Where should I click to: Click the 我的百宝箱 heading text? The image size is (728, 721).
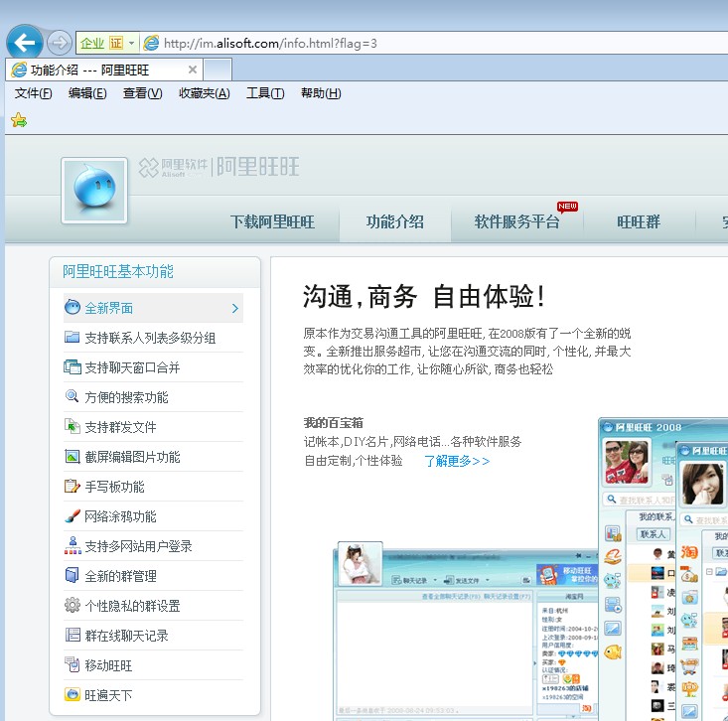(334, 422)
